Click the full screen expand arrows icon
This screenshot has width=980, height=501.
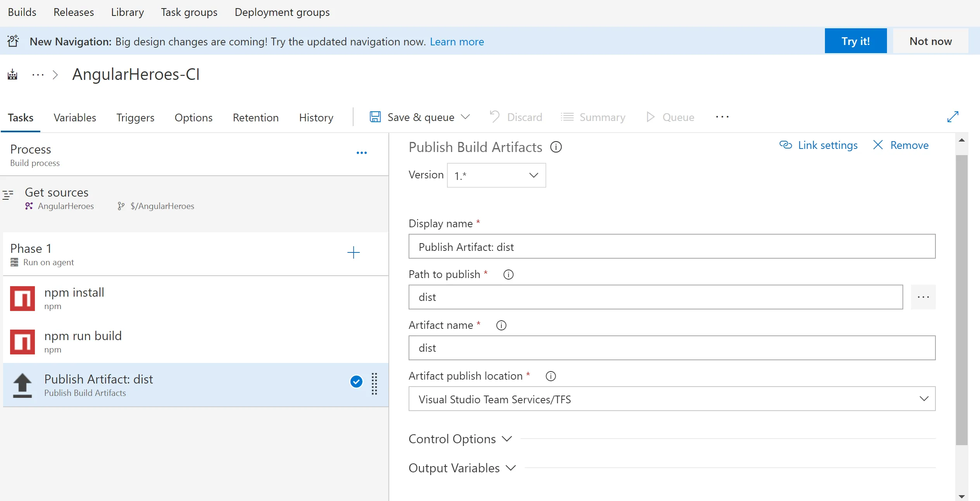pyautogui.click(x=952, y=117)
